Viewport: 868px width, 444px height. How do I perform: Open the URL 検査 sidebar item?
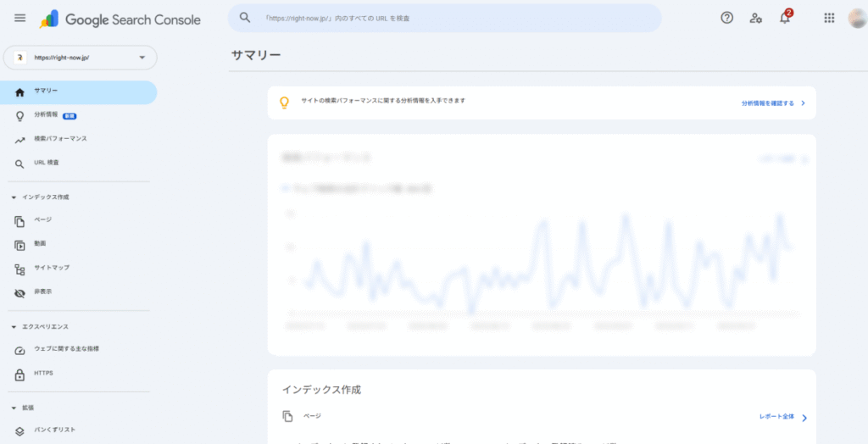coord(47,163)
